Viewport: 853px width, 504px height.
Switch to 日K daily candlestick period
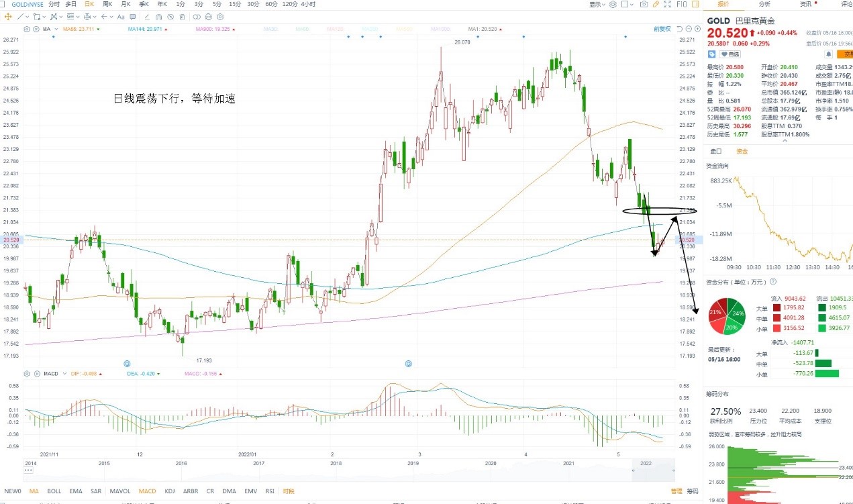89,4
